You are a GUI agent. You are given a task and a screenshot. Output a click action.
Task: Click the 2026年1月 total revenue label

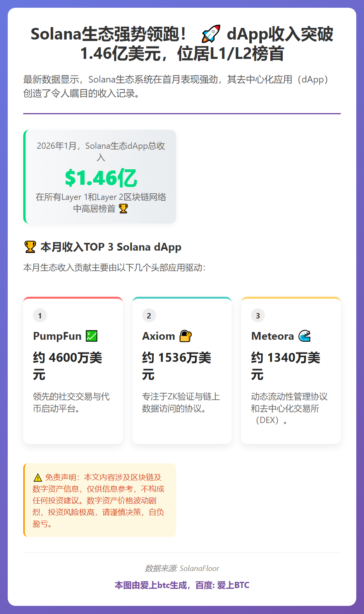click(x=101, y=151)
